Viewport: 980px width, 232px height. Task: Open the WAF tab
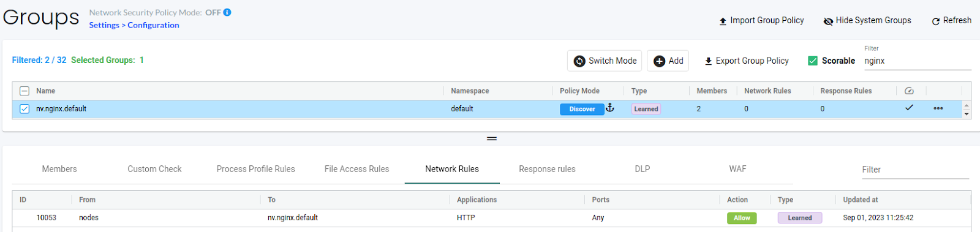click(x=737, y=169)
